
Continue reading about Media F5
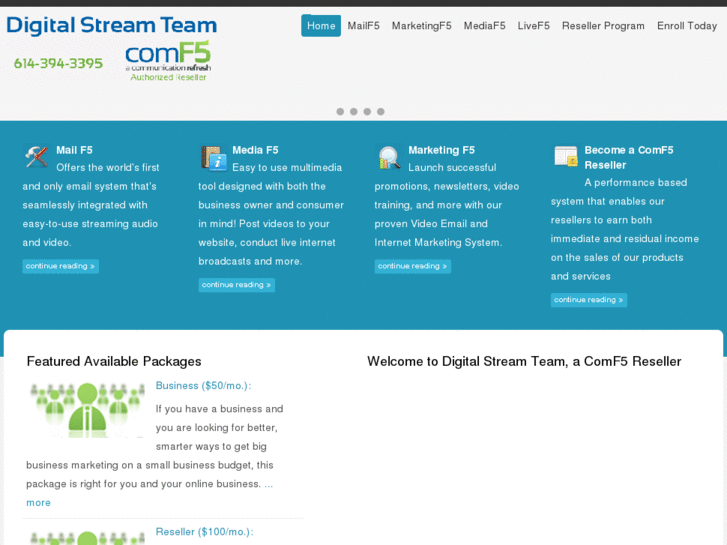(236, 285)
